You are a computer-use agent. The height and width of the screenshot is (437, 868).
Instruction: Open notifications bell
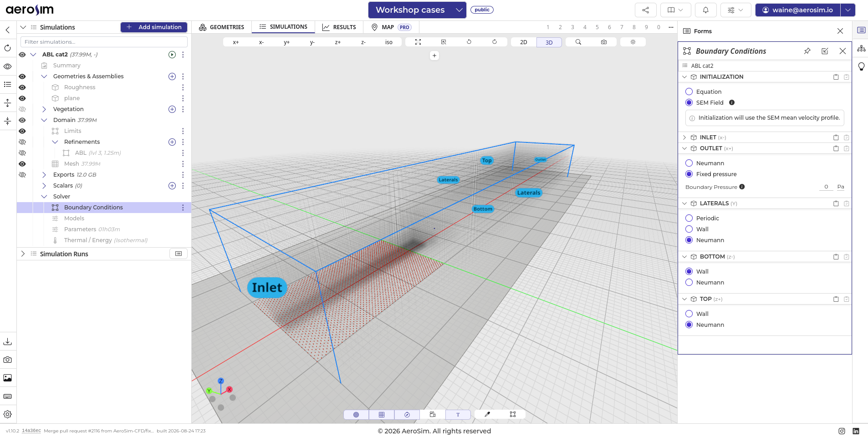click(705, 10)
